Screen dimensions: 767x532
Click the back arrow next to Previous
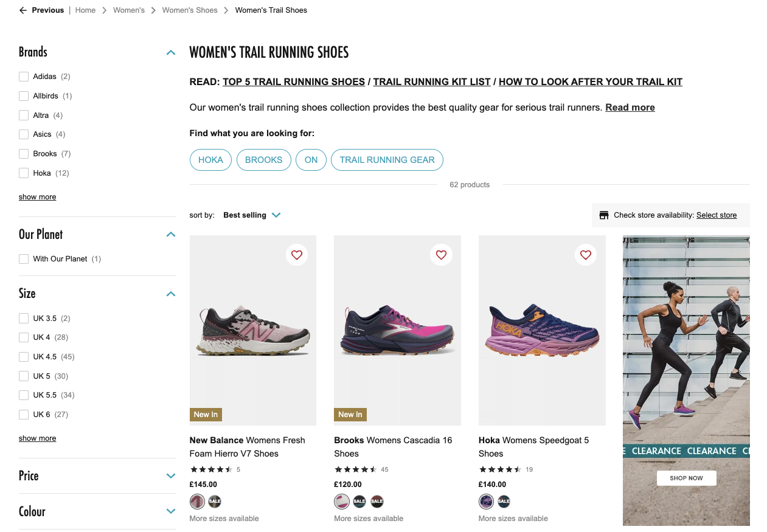click(23, 10)
